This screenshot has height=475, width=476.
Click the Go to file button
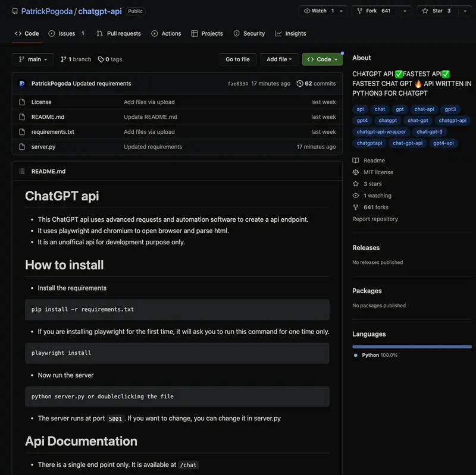click(237, 59)
